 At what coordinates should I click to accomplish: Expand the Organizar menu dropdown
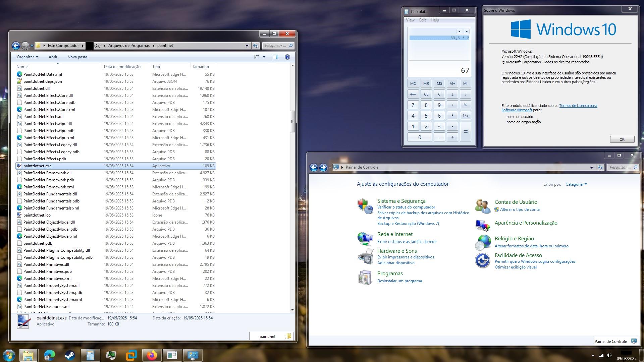point(28,57)
